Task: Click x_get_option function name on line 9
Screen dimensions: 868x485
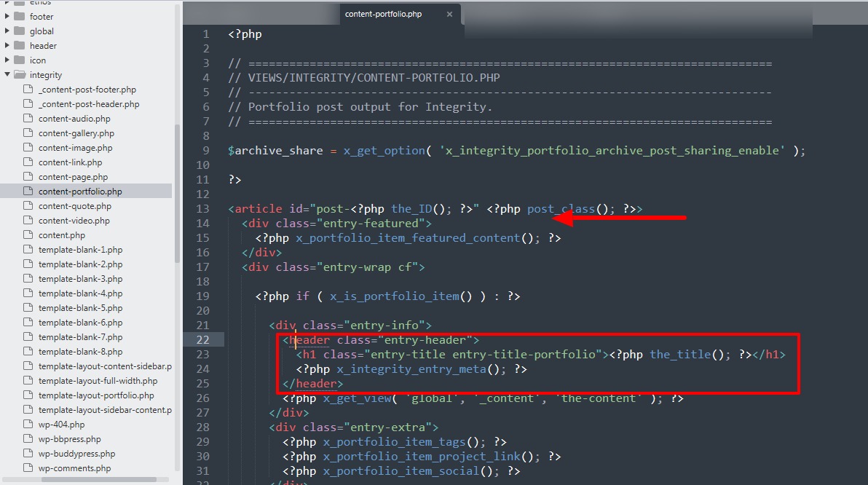Action: click(x=384, y=151)
